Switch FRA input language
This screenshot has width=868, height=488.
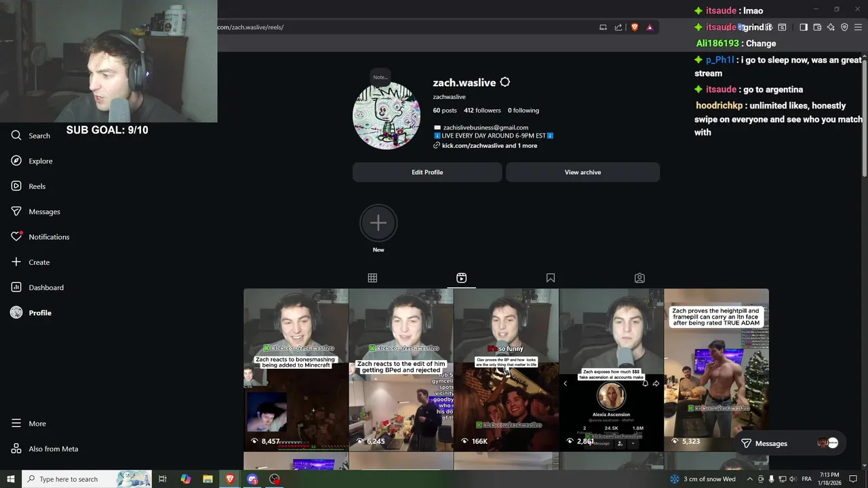[x=807, y=479]
